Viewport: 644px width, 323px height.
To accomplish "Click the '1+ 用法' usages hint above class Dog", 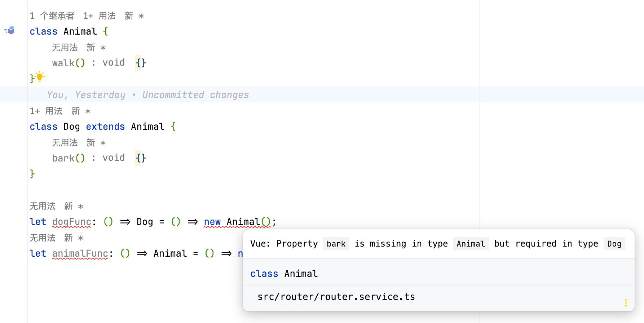I will pyautogui.click(x=46, y=111).
